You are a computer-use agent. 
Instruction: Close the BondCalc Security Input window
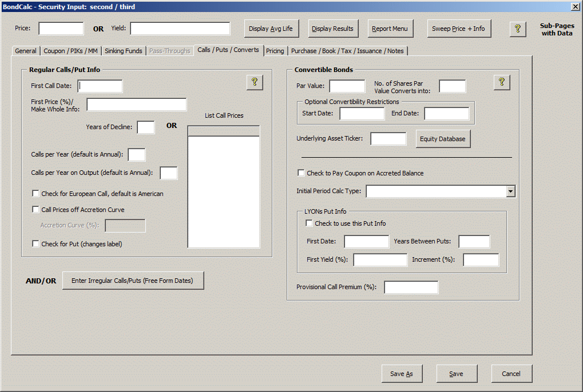pos(575,6)
